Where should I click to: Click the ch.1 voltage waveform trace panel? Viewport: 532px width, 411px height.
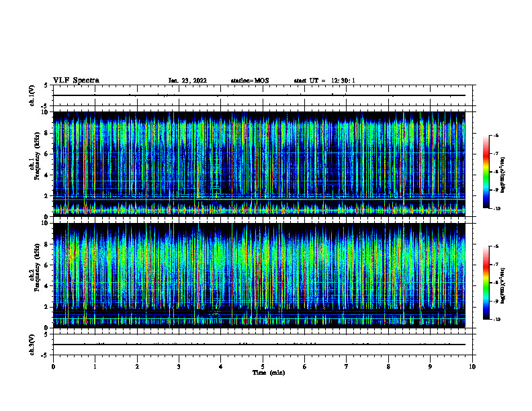(x=263, y=95)
